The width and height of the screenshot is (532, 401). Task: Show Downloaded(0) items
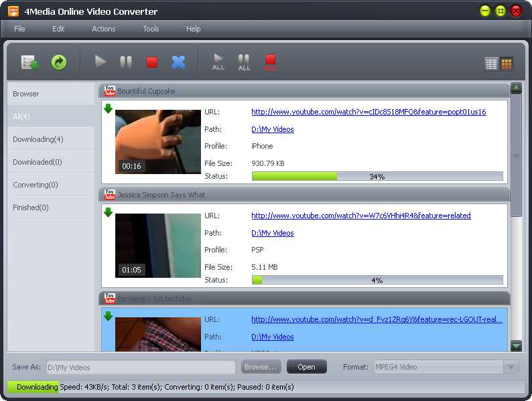point(51,162)
